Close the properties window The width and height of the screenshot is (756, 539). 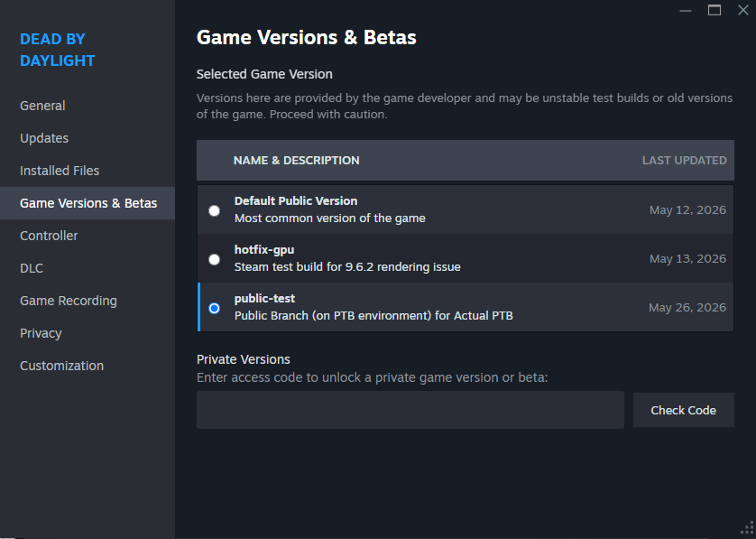[743, 10]
